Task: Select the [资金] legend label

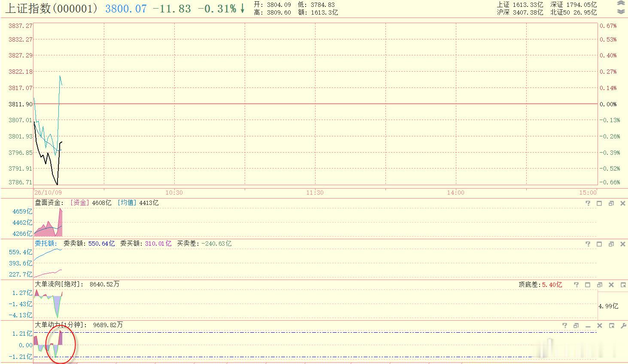Action: point(79,203)
